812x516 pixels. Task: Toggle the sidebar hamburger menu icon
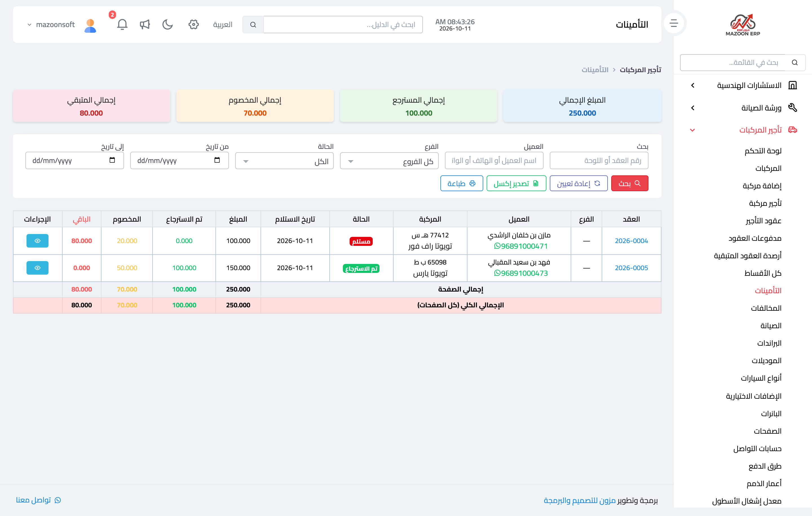[673, 23]
